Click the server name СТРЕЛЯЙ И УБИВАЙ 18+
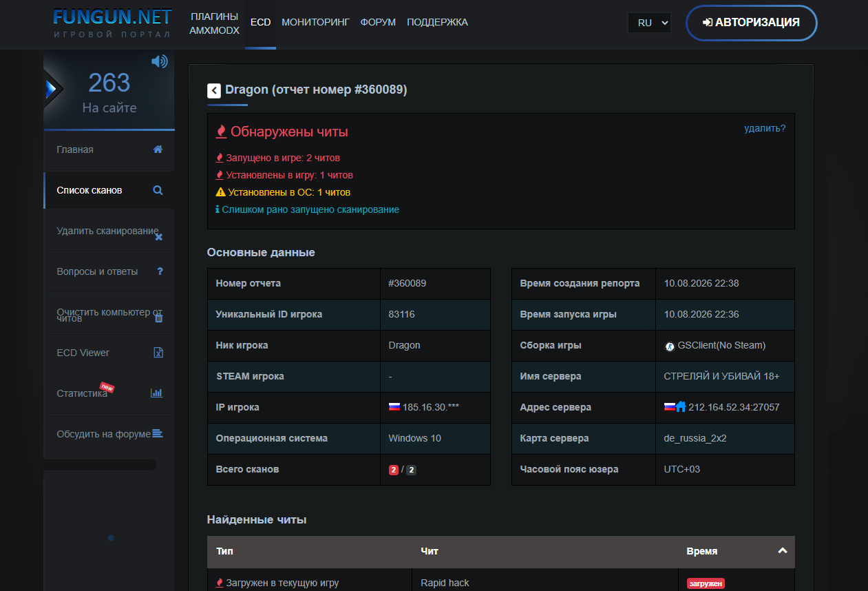The width and height of the screenshot is (868, 591). [721, 376]
